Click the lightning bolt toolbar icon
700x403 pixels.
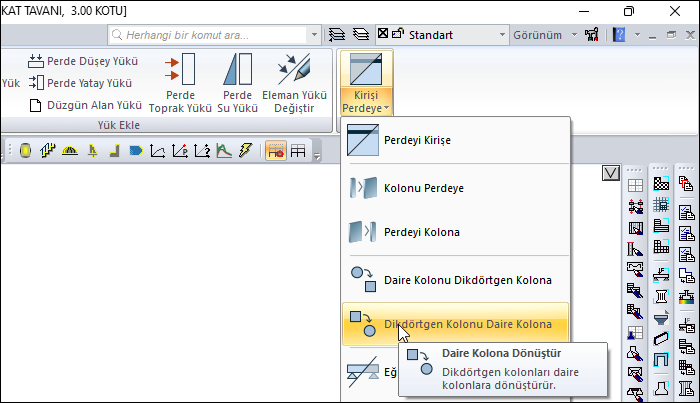tap(245, 151)
